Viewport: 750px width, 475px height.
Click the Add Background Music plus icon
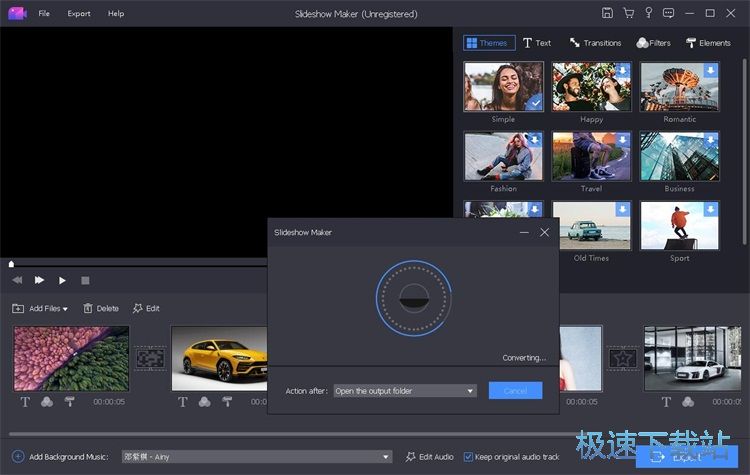click(18, 456)
